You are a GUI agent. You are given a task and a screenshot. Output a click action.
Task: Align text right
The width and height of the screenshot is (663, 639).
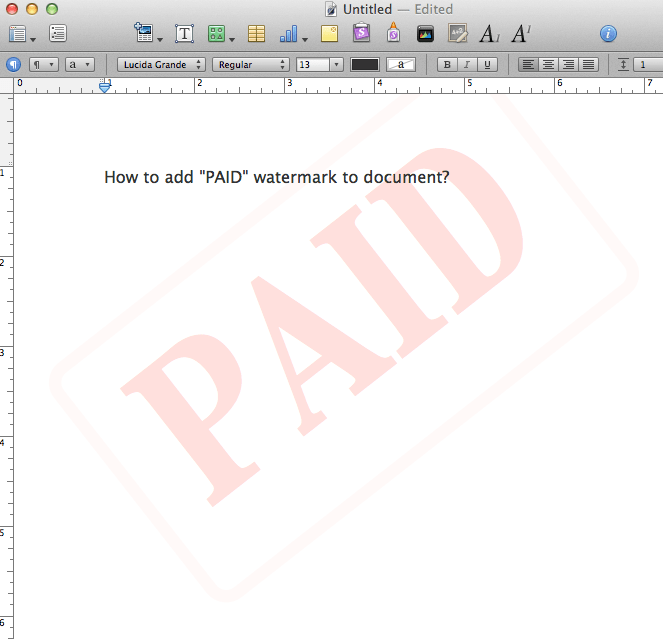click(x=569, y=65)
